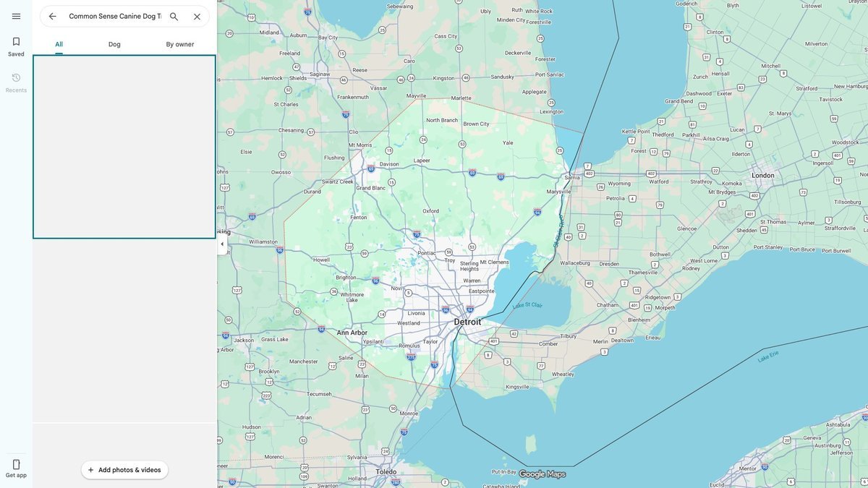
Task: Collapse the side panel arrow
Action: (222, 244)
